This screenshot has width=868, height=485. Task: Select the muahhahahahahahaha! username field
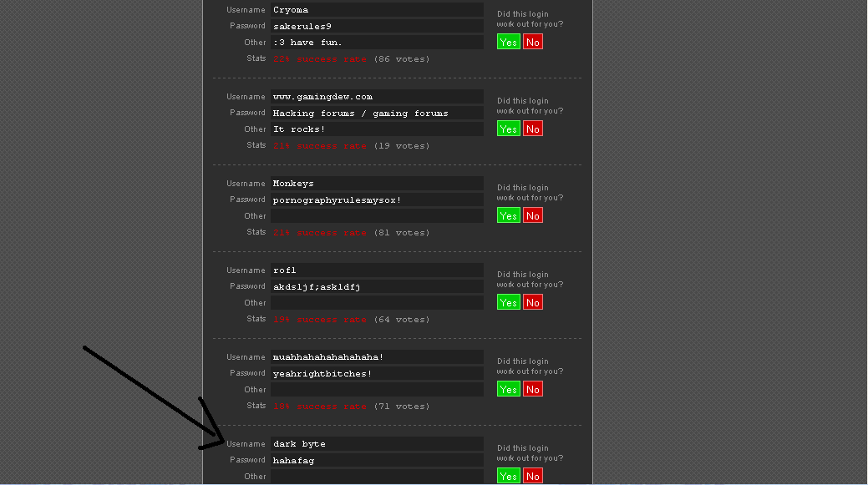click(x=377, y=357)
